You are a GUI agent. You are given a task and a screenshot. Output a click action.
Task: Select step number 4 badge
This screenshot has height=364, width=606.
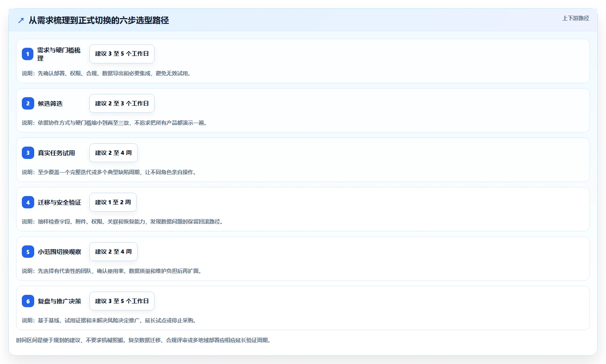pos(28,202)
